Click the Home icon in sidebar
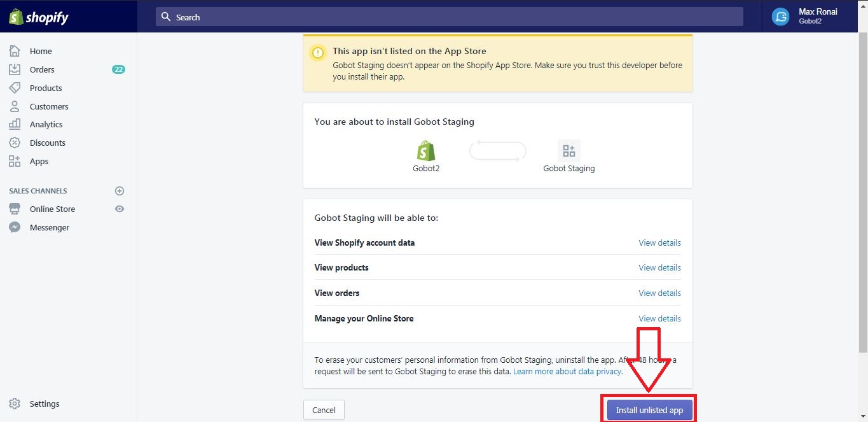 pos(15,51)
